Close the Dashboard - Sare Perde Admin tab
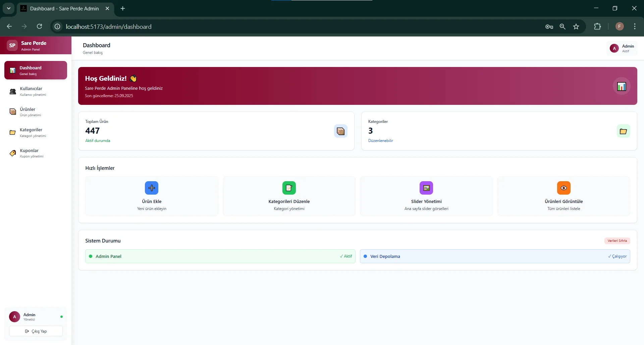This screenshot has width=644, height=345. pyautogui.click(x=107, y=8)
